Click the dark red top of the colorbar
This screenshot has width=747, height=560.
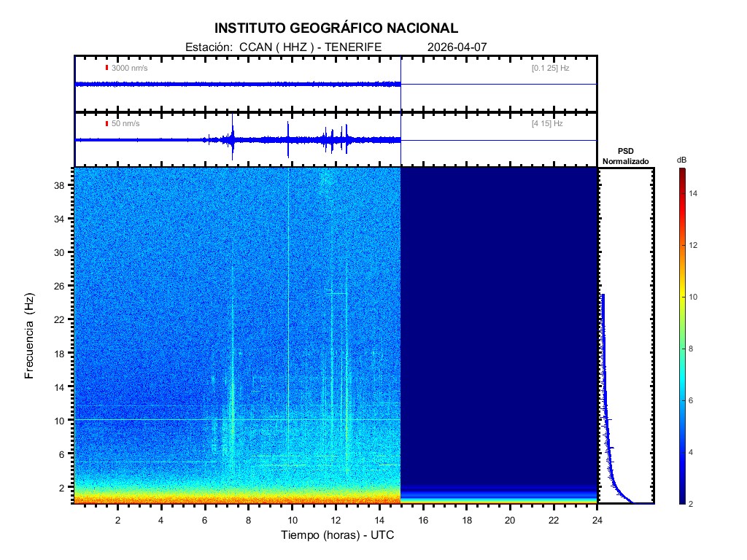click(x=681, y=172)
